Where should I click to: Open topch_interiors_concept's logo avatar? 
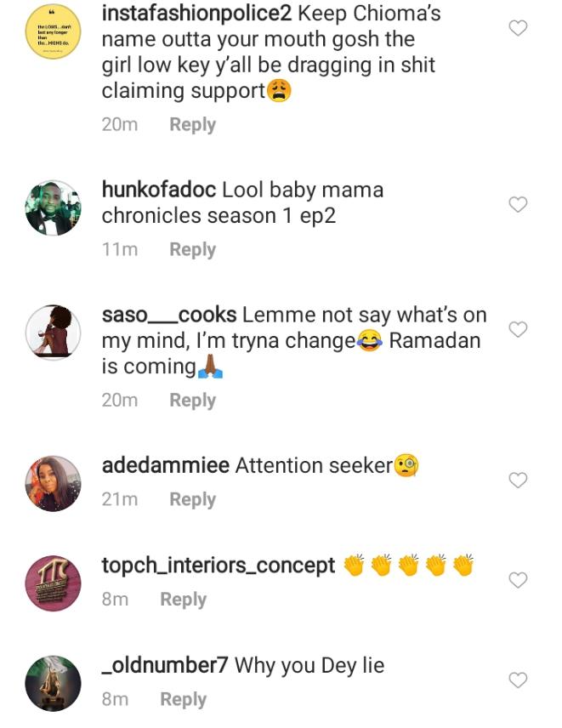pos(54,583)
